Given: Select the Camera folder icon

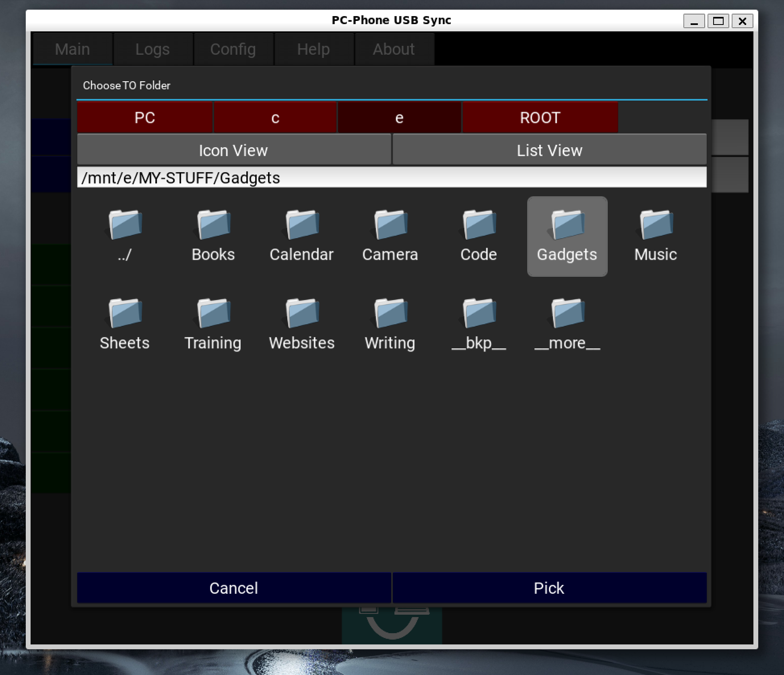Looking at the screenshot, I should tap(390, 236).
